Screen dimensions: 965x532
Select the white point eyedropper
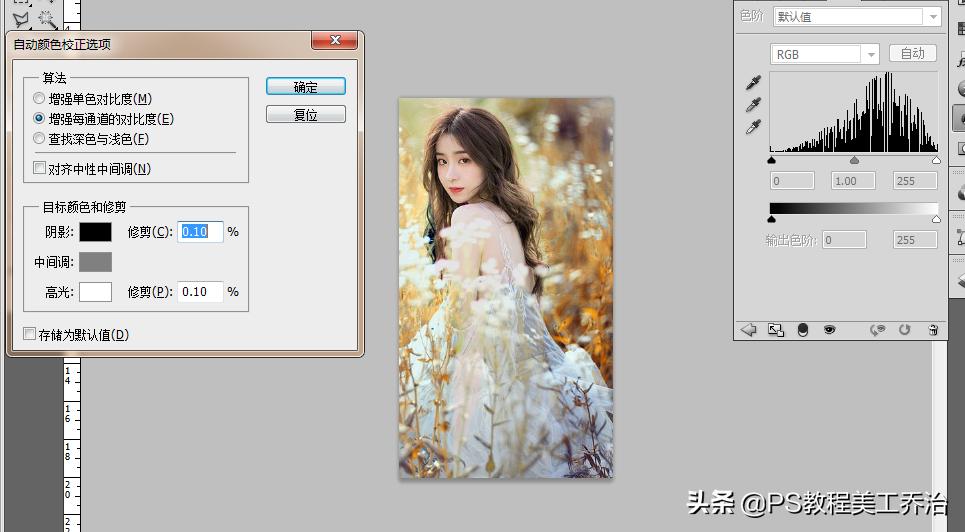pyautogui.click(x=754, y=127)
